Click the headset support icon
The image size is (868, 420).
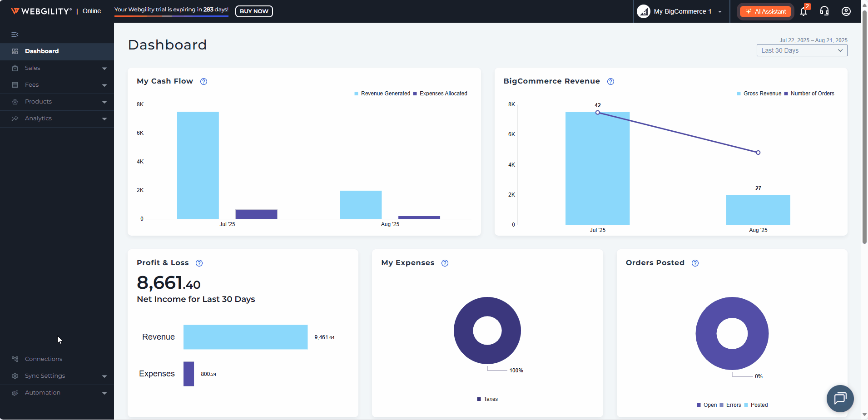click(824, 11)
